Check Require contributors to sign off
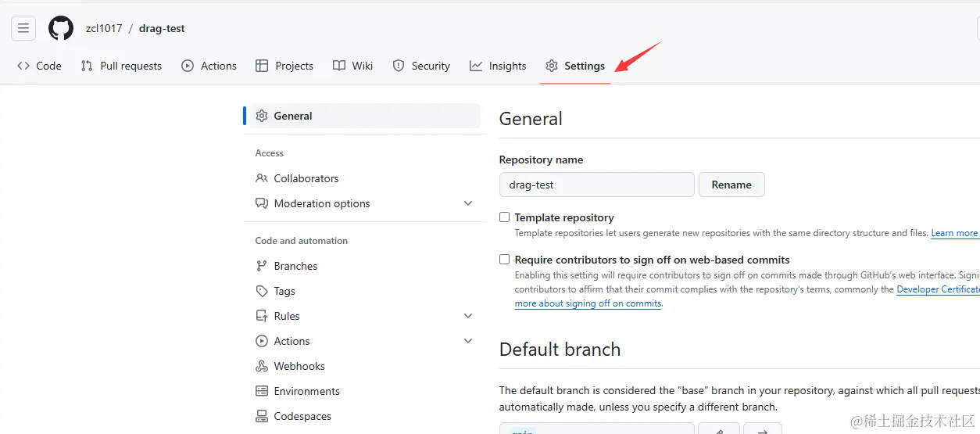980x434 pixels. pos(505,260)
